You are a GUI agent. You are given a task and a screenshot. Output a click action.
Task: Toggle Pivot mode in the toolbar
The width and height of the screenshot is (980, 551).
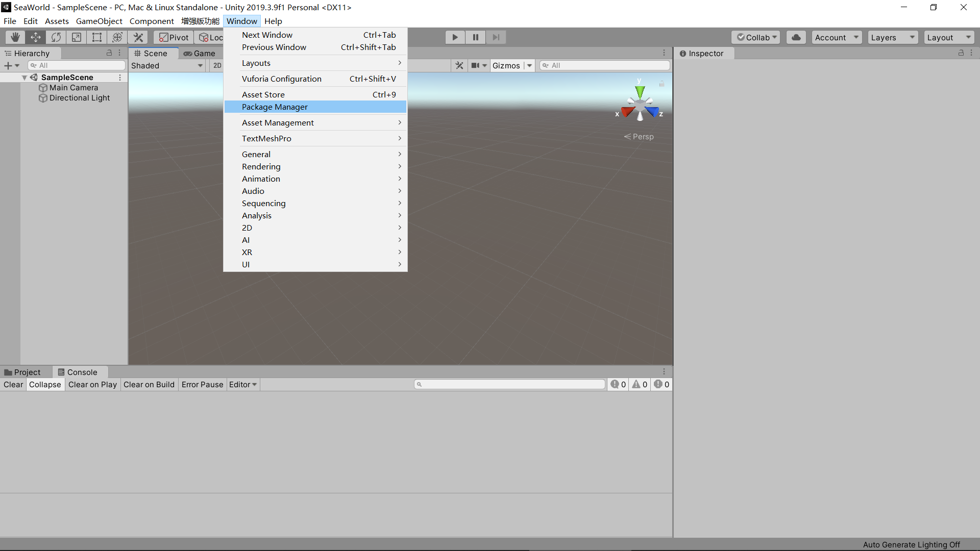(173, 37)
